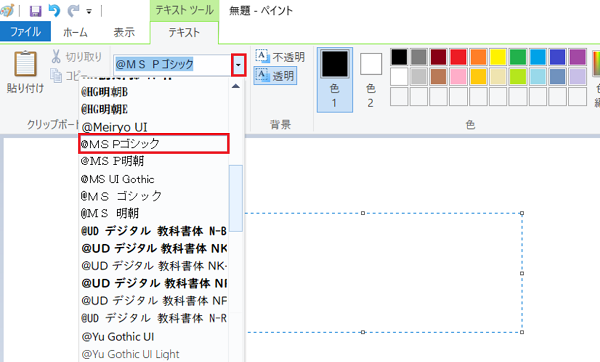This screenshot has width=600, height=362.
Task: Click the コピー button icon
Action: pos(56,75)
